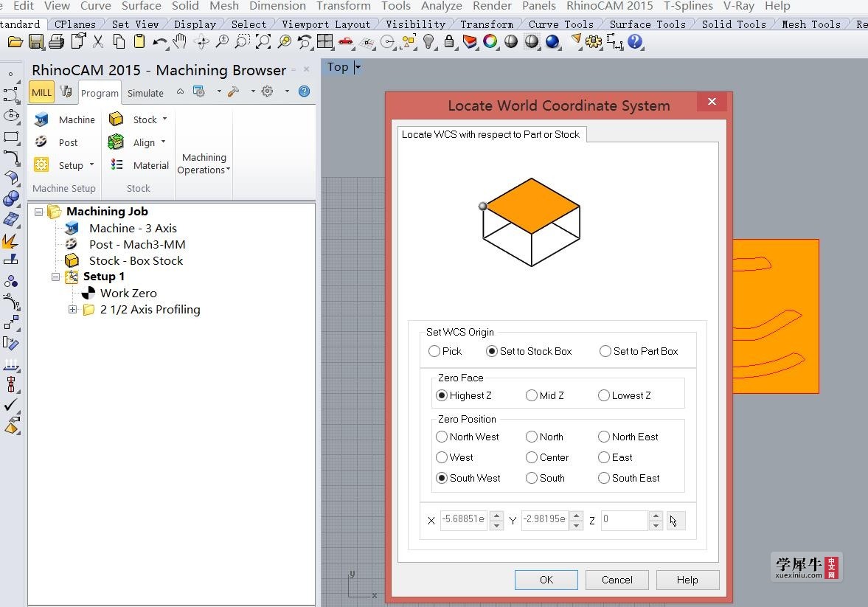Click the Z coordinate input field
Screen dimensions: 868x607
(x=625, y=520)
